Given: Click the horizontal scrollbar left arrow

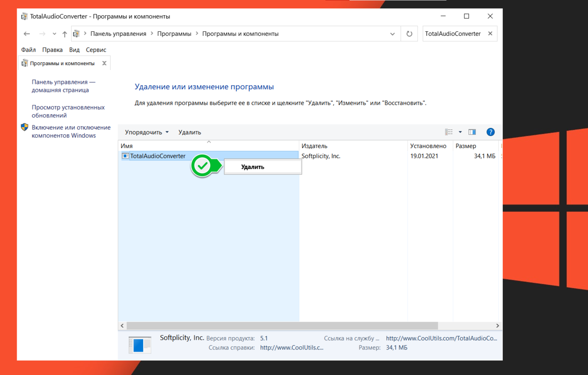Looking at the screenshot, I should pyautogui.click(x=122, y=325).
